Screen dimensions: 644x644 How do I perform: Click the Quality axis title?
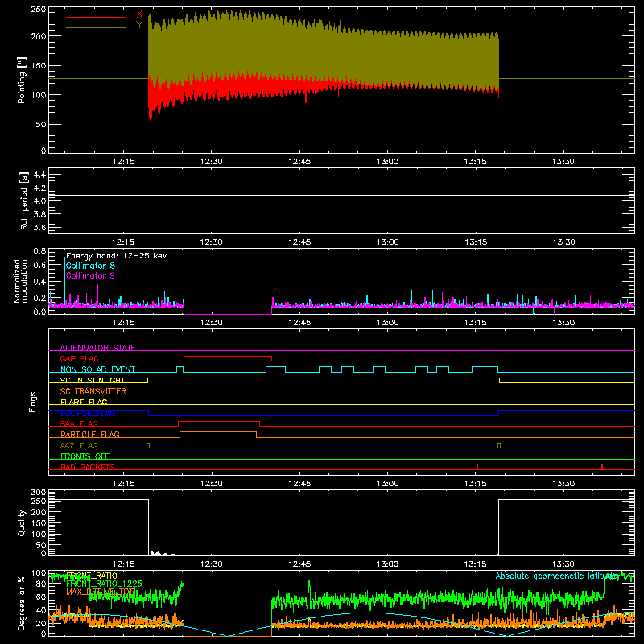click(x=22, y=522)
